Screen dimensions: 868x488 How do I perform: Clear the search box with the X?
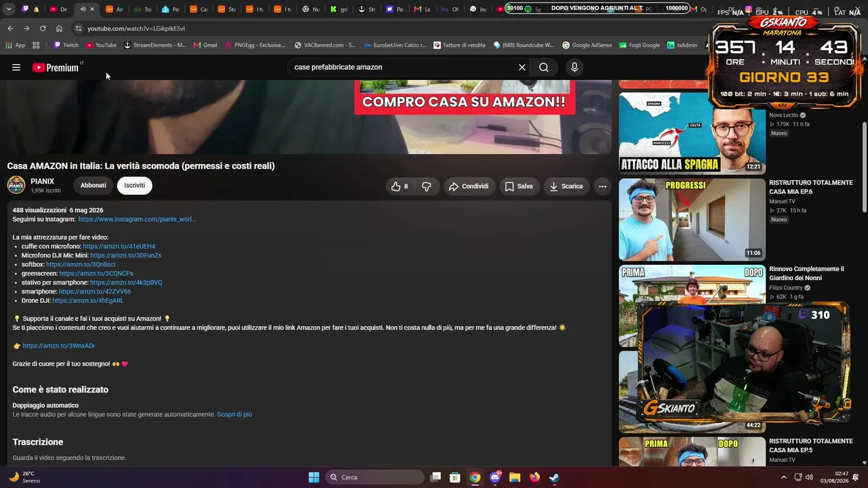coord(522,67)
